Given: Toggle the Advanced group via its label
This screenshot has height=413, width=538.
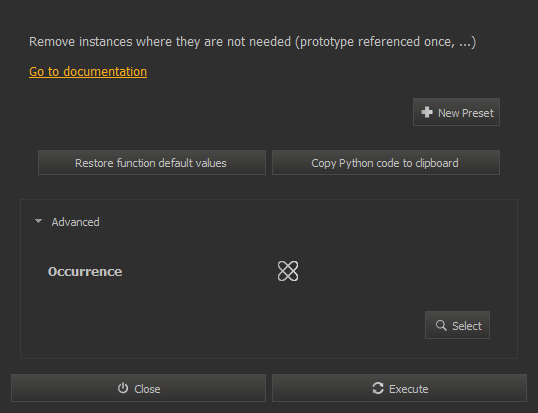Looking at the screenshot, I should [75, 222].
